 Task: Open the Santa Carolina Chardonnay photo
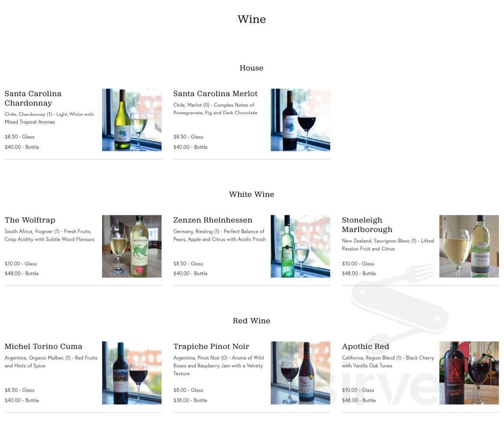(132, 120)
